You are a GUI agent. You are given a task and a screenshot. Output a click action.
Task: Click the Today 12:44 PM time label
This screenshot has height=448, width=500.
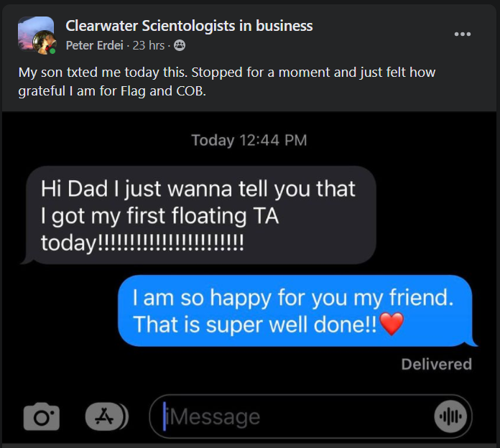point(249,140)
